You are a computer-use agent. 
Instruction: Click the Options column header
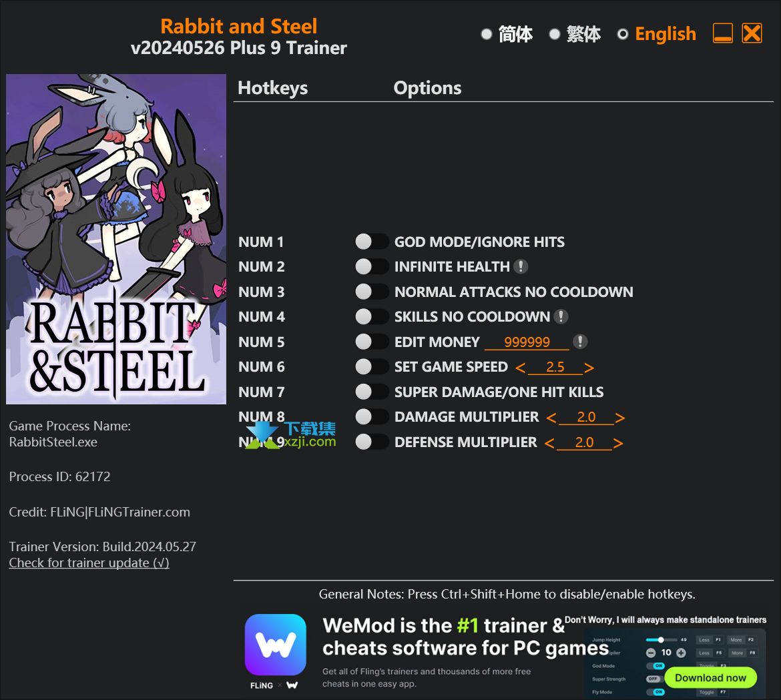point(427,87)
